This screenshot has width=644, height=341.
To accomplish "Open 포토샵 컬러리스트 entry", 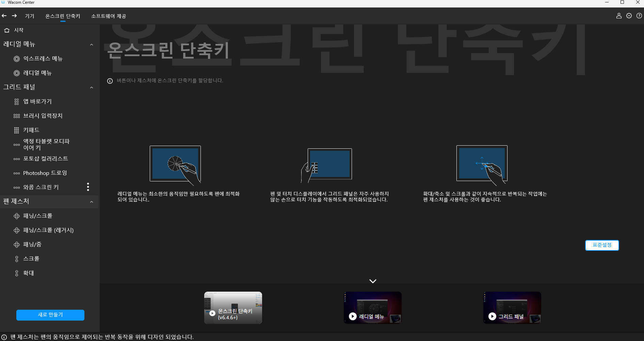I will tap(46, 159).
